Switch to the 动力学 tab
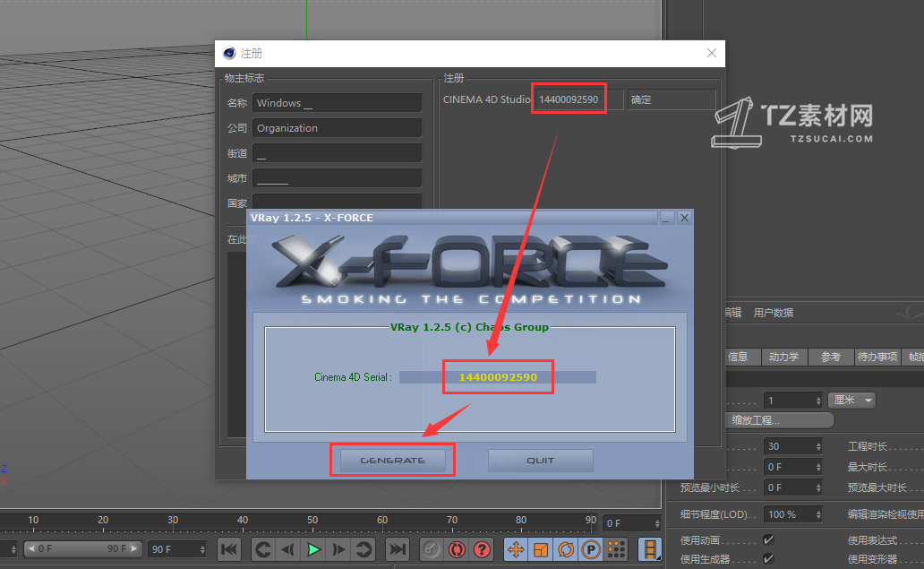 pos(783,357)
